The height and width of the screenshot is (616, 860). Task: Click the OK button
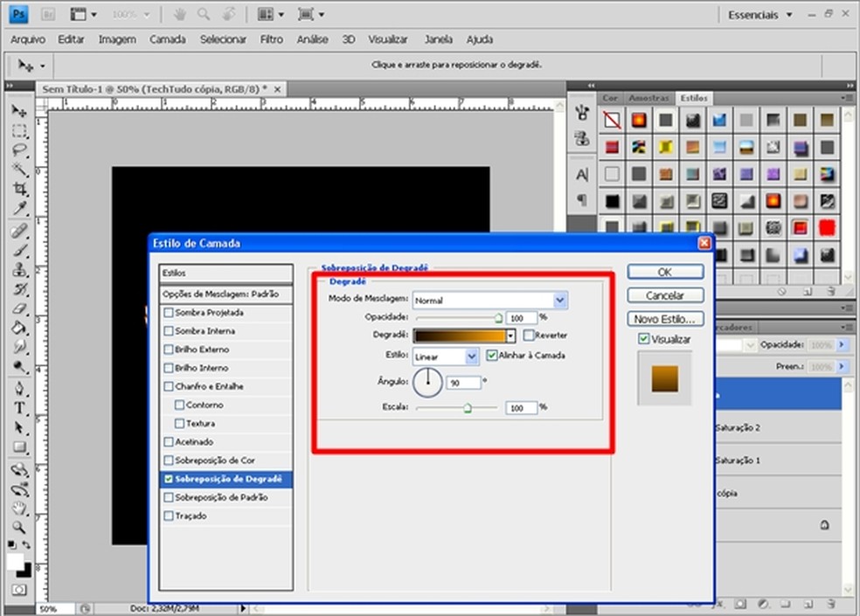pos(664,272)
